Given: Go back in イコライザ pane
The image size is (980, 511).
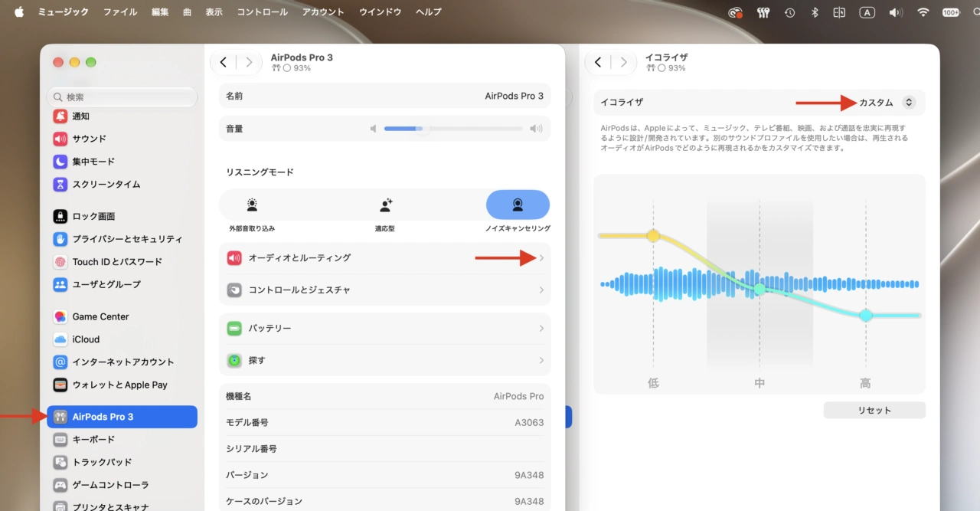Looking at the screenshot, I should tap(597, 63).
